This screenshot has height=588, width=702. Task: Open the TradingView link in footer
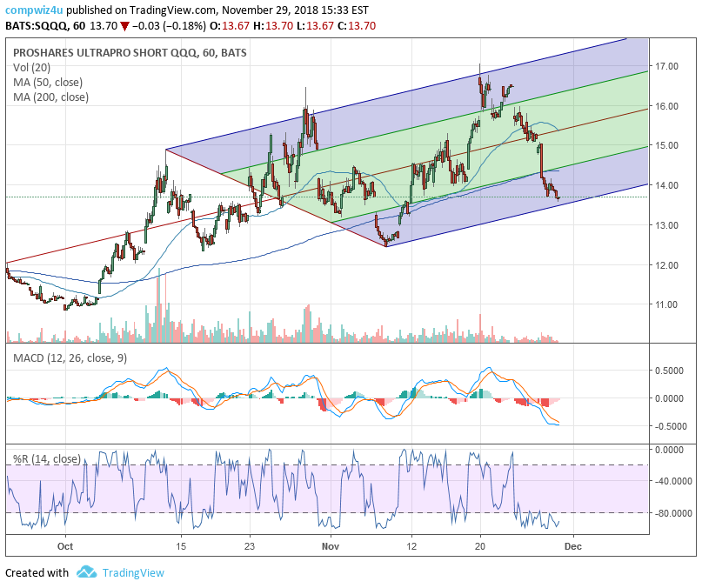[x=132, y=572]
